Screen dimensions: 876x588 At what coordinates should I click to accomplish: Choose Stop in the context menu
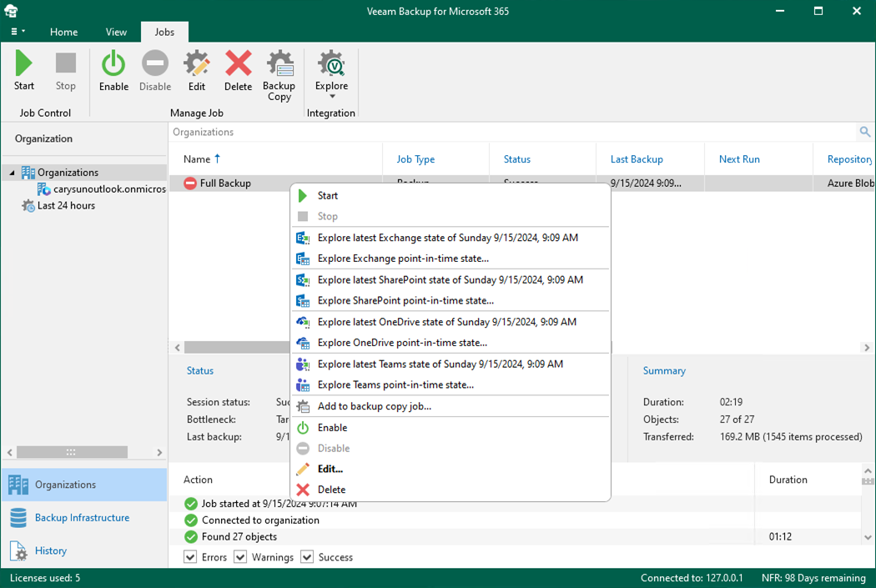point(451,216)
